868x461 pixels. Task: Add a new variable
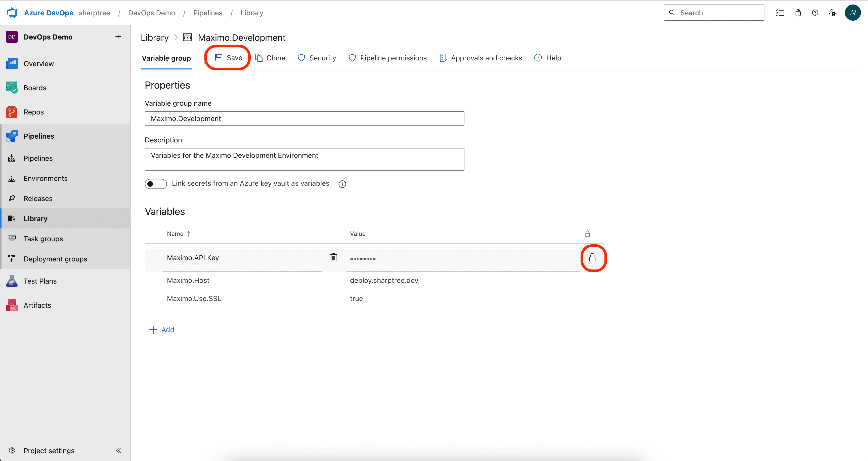tap(162, 329)
